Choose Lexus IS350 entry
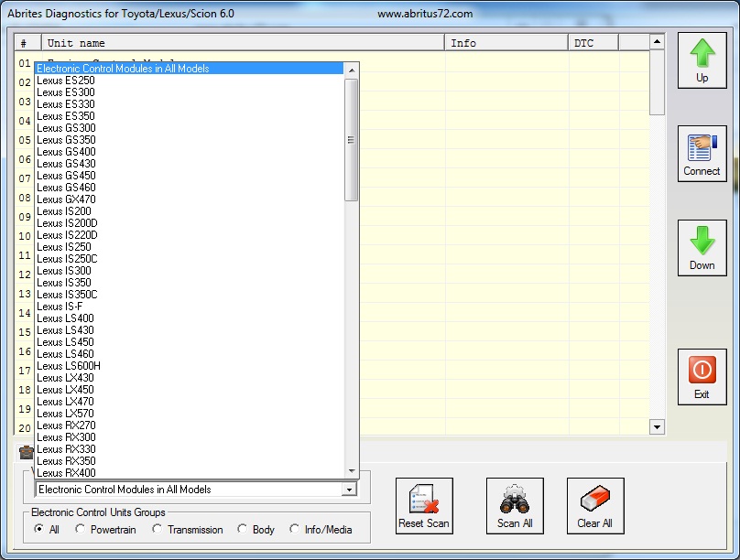Image resolution: width=740 pixels, height=560 pixels. 190,283
